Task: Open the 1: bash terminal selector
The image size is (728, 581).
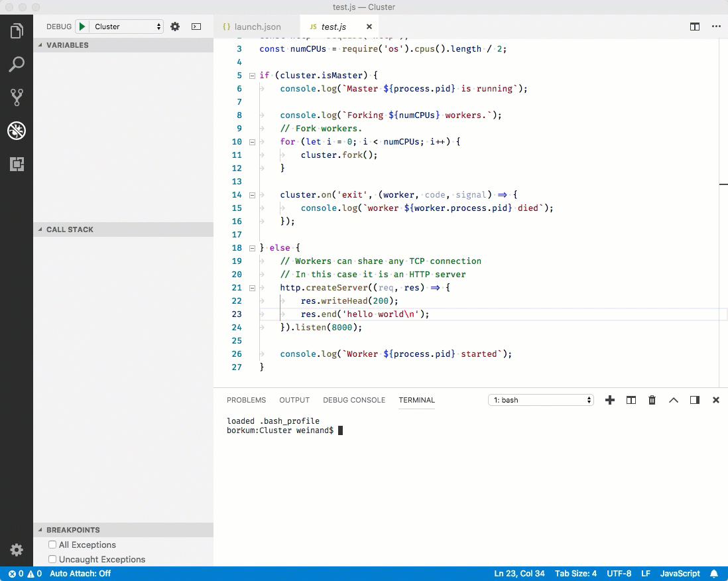Action: coord(540,400)
